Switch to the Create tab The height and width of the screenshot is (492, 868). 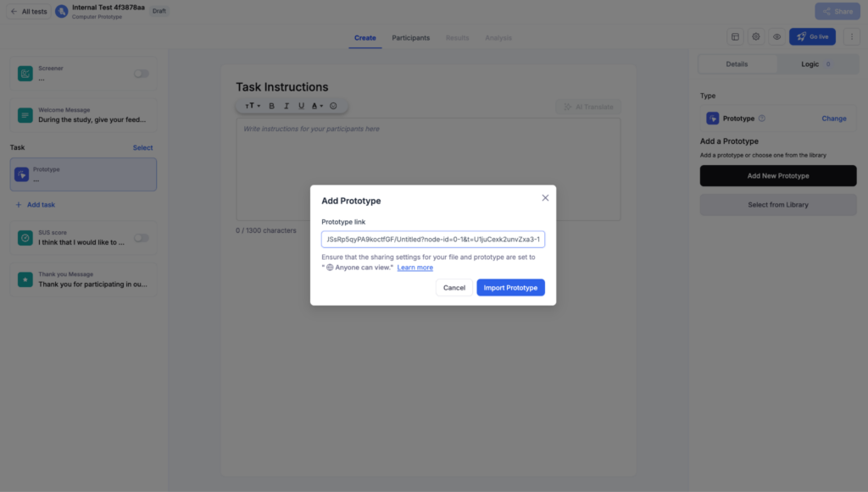point(364,37)
